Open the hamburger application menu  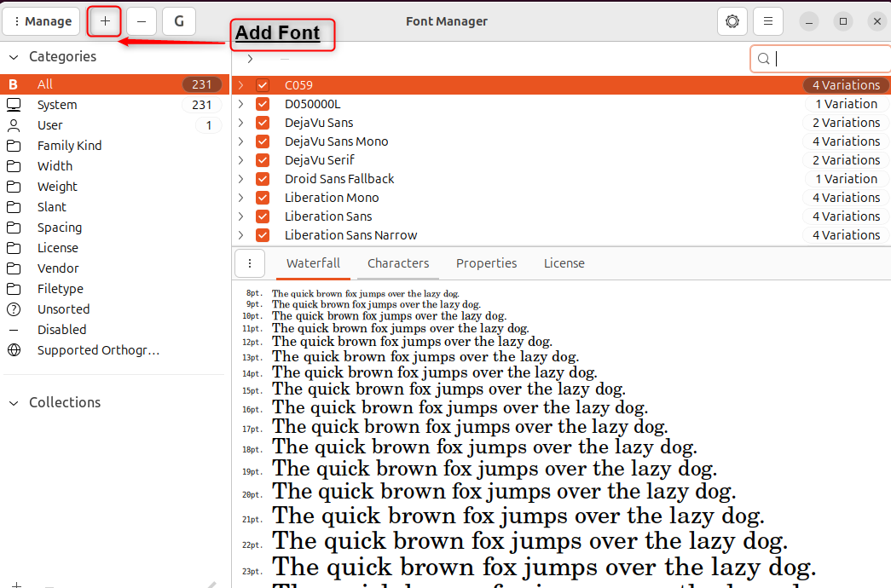[769, 21]
